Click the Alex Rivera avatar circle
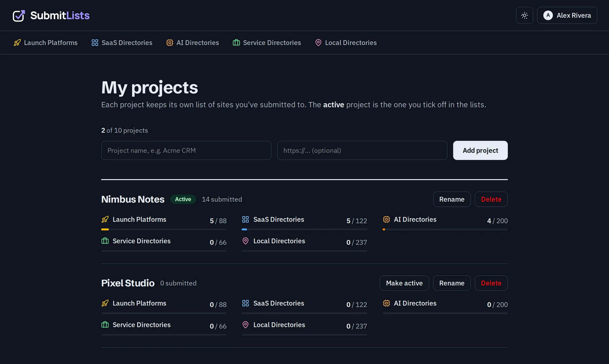This screenshot has width=609, height=364. 548,16
